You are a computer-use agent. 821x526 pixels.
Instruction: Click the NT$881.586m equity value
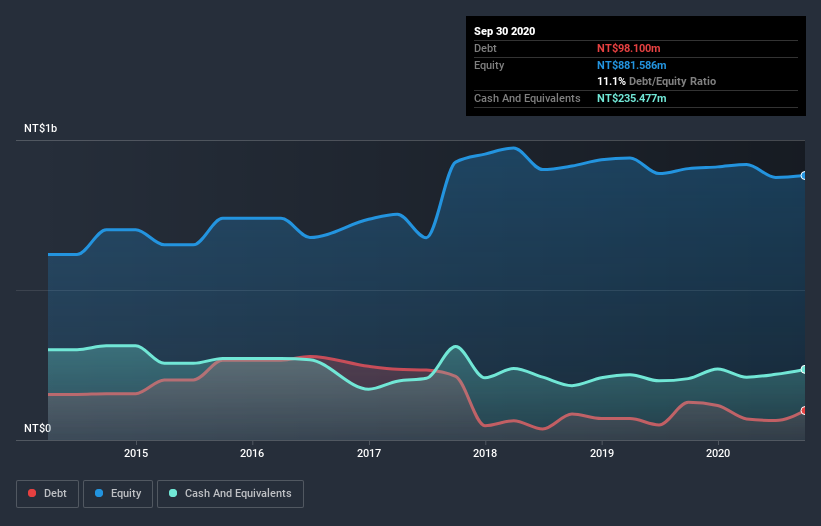[x=632, y=65]
